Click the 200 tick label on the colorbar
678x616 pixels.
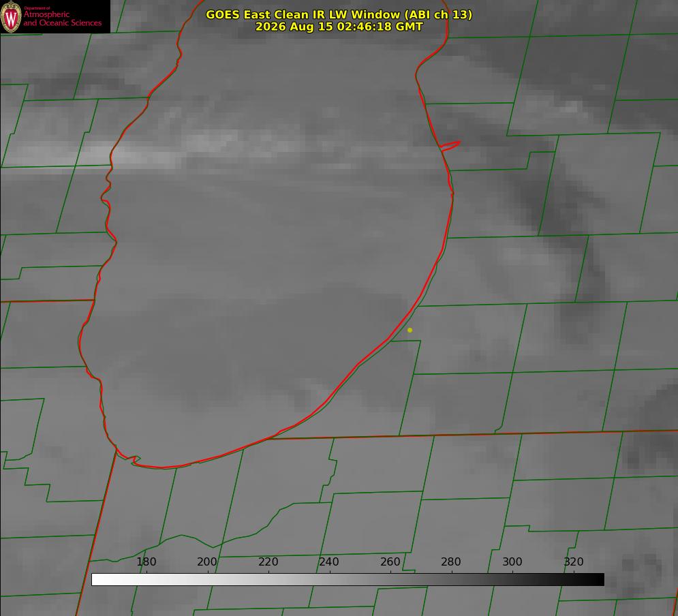point(207,562)
